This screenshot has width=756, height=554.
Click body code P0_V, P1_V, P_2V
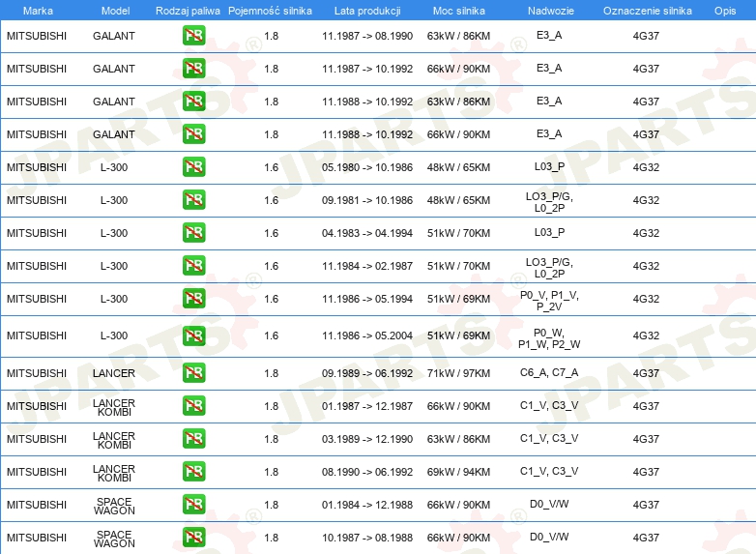pyautogui.click(x=549, y=301)
